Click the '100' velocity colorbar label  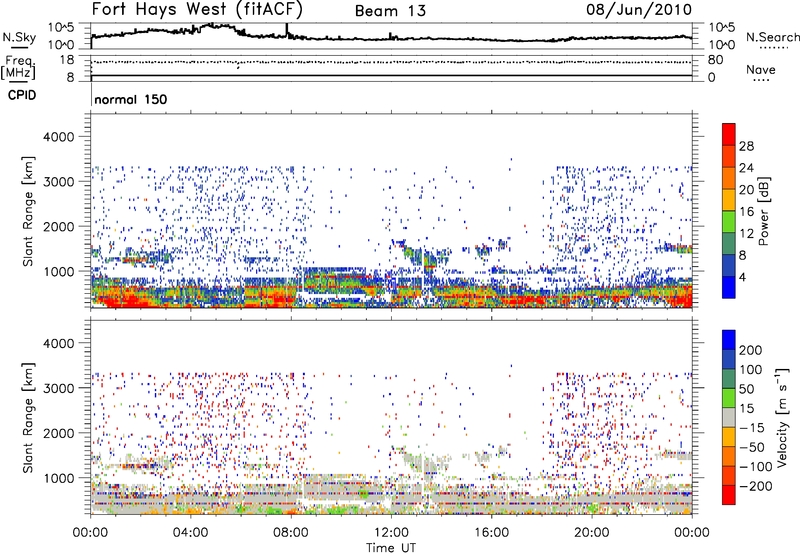751,370
